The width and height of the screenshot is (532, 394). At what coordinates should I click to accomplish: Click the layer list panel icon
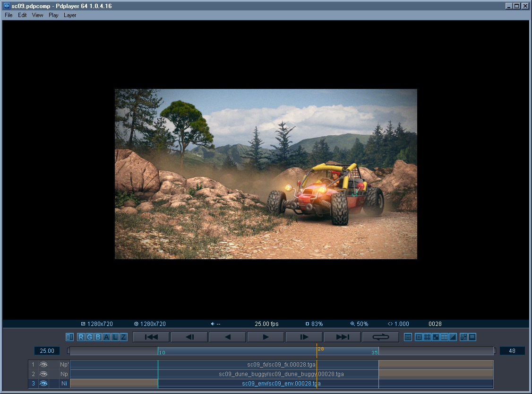(x=408, y=337)
